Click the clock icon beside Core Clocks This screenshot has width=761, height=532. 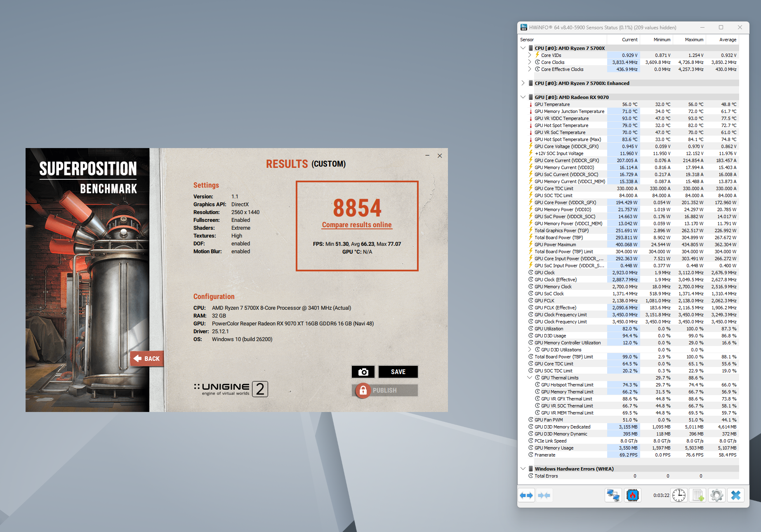[x=537, y=62]
